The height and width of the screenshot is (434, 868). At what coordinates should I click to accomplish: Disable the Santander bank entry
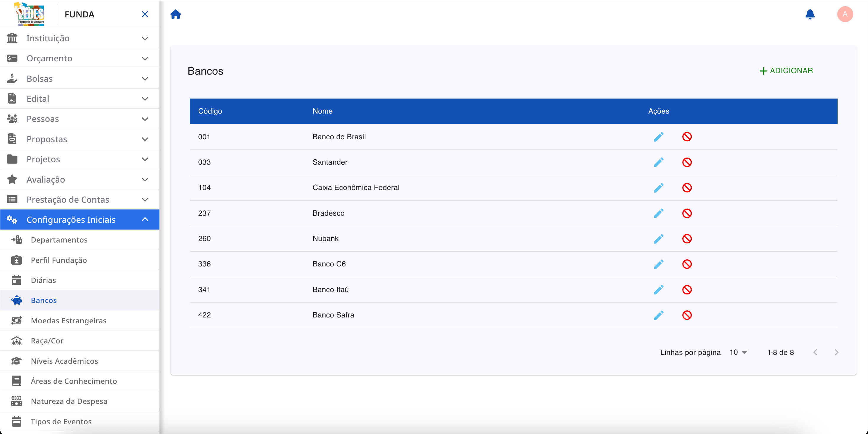click(x=687, y=162)
